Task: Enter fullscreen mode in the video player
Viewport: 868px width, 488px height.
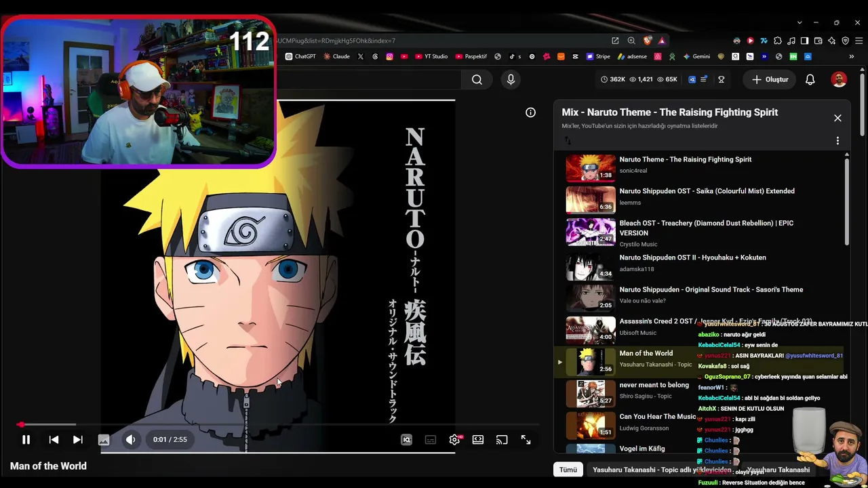Action: tap(526, 440)
